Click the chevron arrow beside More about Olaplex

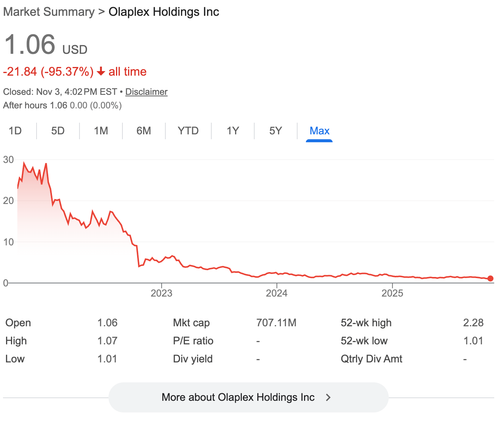(328, 397)
